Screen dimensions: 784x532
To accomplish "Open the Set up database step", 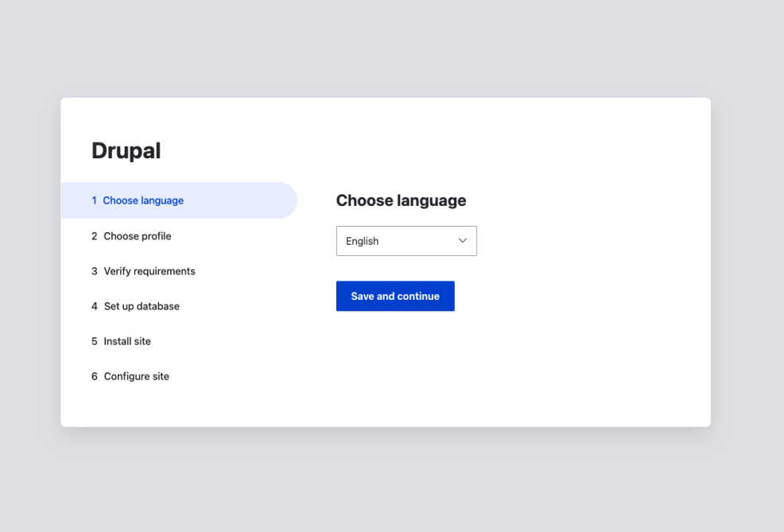I will (142, 306).
